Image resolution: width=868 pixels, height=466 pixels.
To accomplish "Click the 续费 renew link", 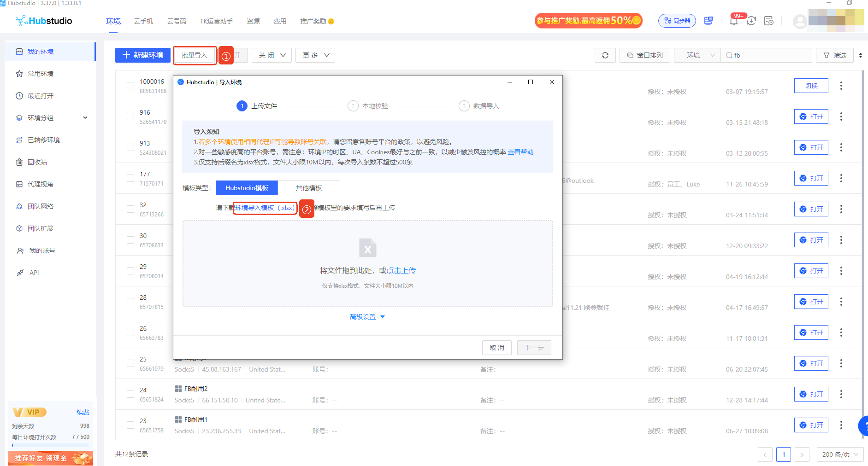I will (x=83, y=412).
